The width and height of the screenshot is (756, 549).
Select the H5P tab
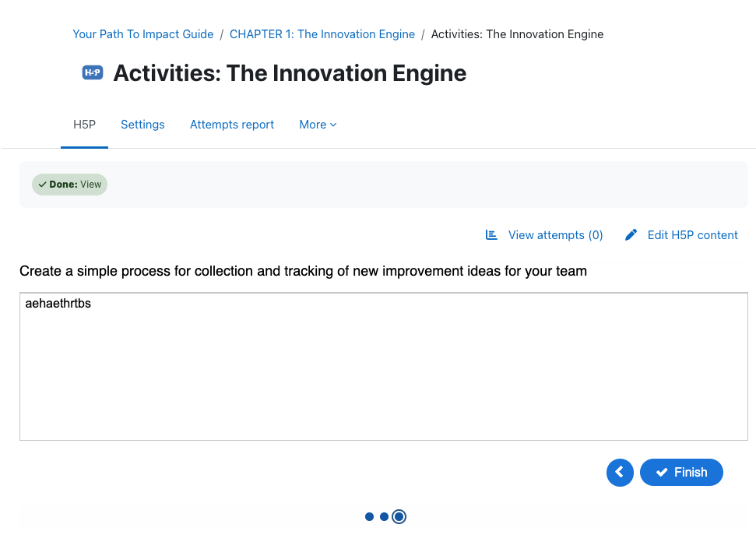pos(84,125)
